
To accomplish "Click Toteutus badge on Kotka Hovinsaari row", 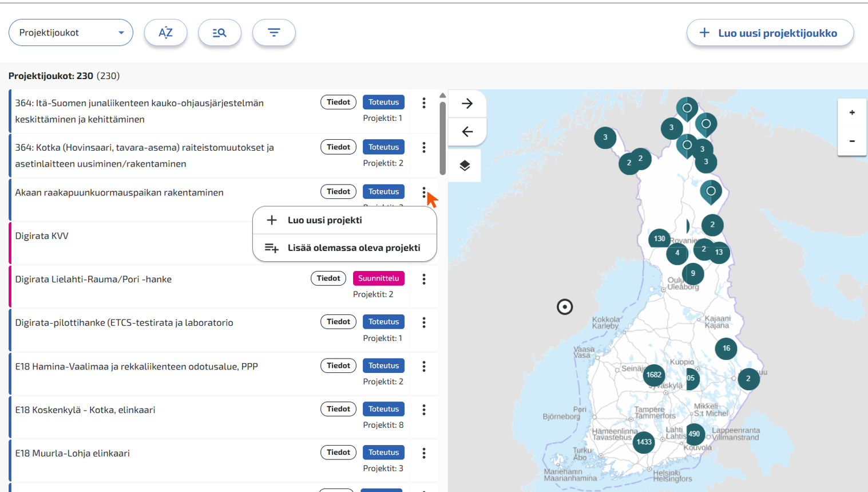I will (383, 147).
